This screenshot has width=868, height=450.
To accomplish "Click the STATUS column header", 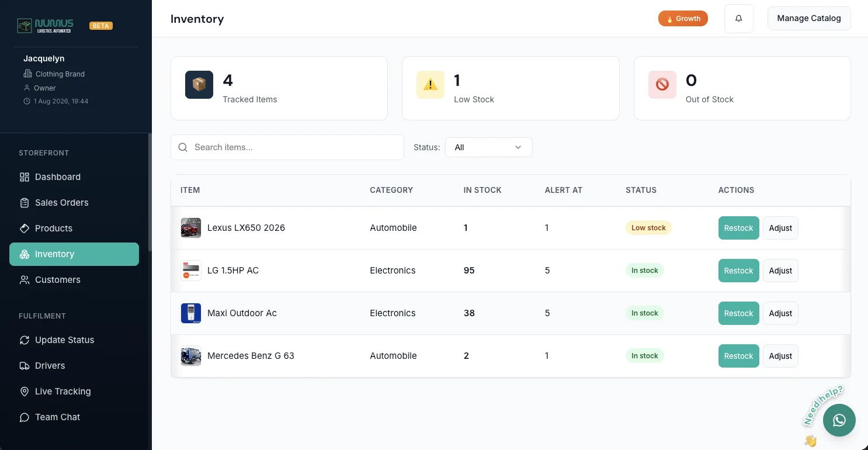I will (x=641, y=190).
